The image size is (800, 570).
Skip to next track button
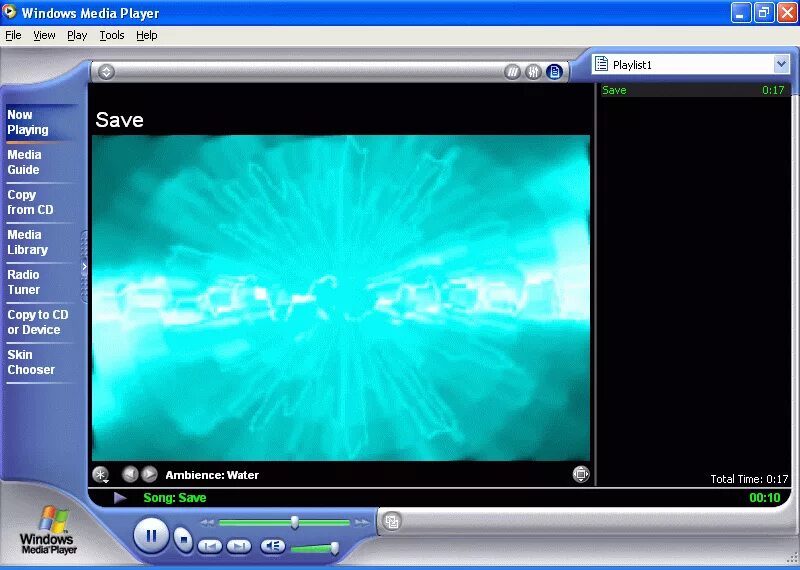pos(239,547)
